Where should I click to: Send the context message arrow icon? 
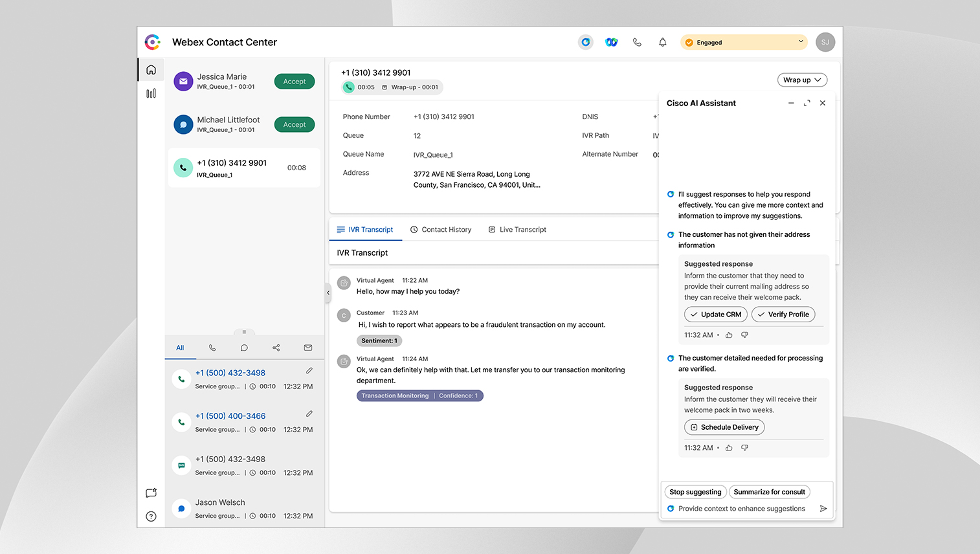823,509
